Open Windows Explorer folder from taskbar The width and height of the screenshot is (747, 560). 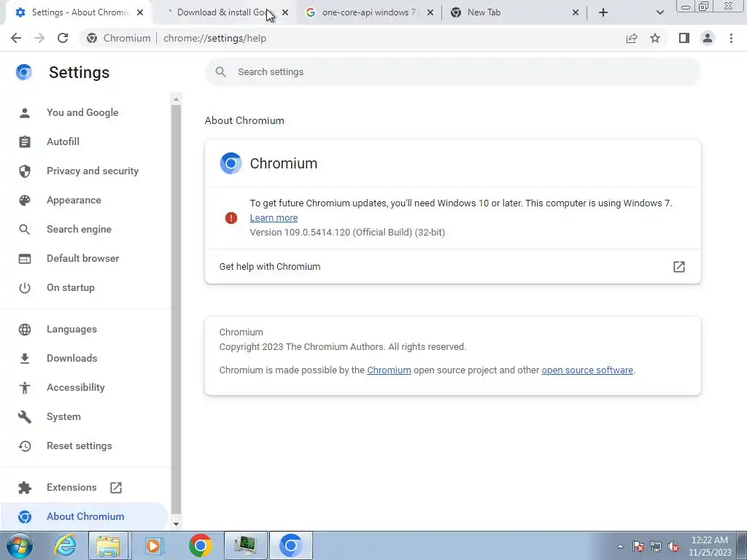(x=108, y=545)
